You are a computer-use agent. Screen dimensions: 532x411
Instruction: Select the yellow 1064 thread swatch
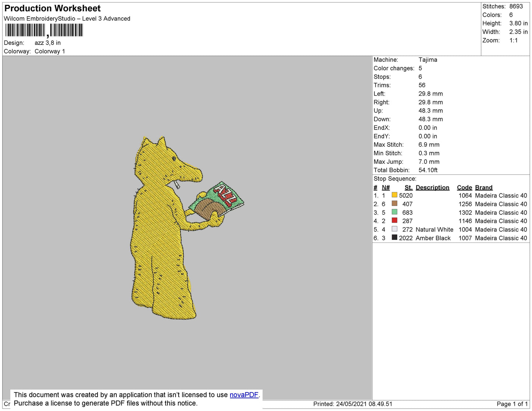coord(394,195)
